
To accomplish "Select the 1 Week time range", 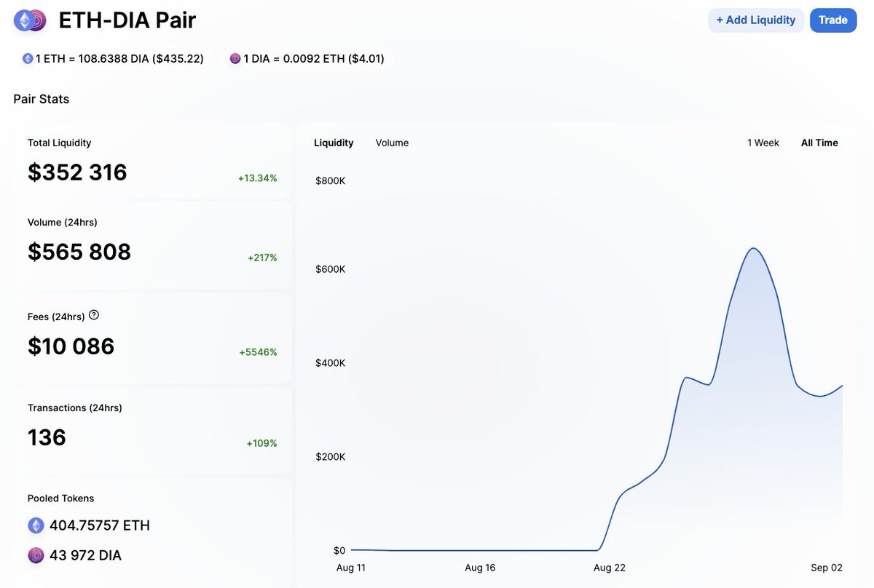I will [x=763, y=143].
